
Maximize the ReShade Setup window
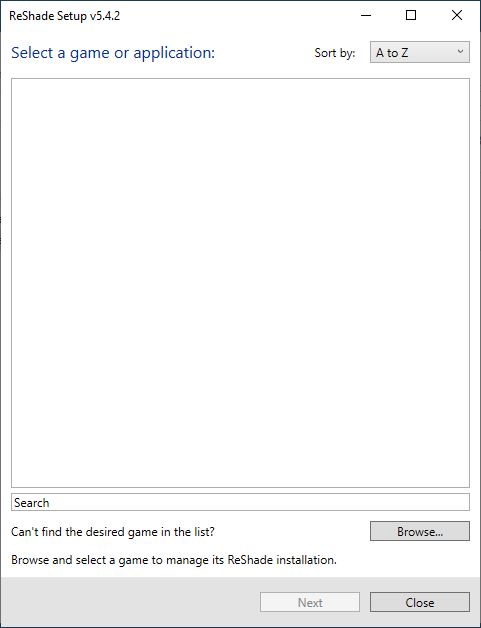[x=411, y=16]
